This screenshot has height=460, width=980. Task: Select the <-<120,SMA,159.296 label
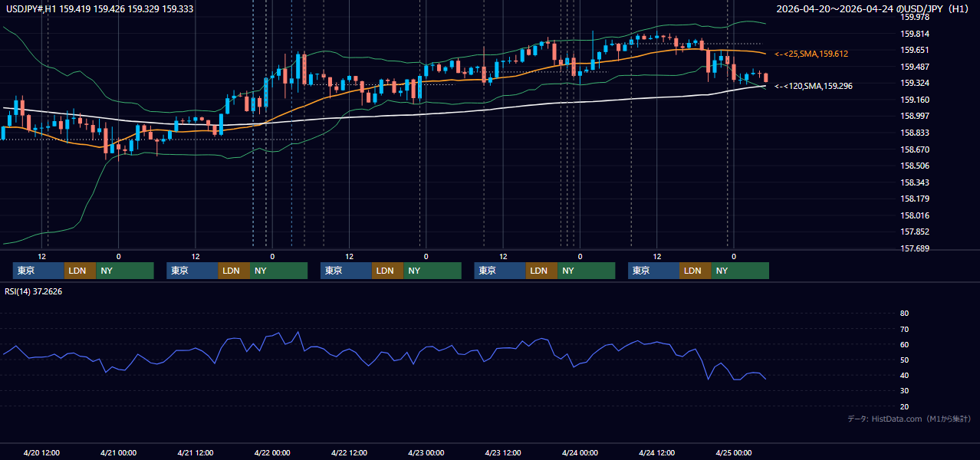pos(813,86)
